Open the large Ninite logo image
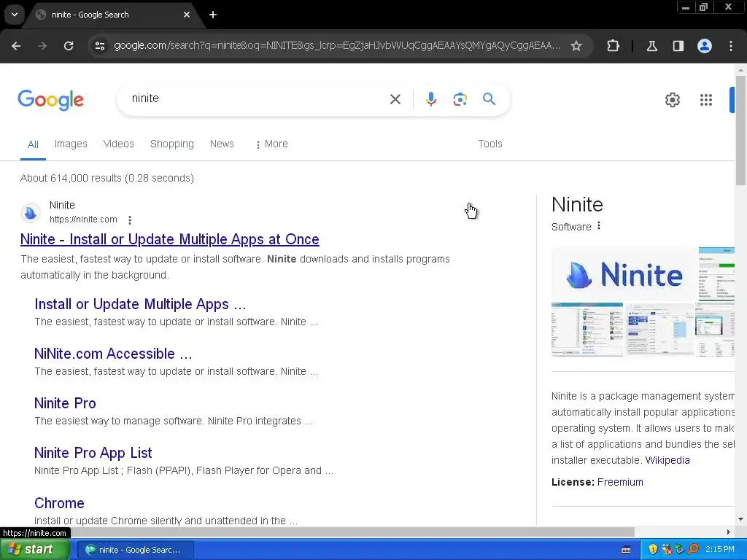The image size is (747, 560). coord(624,274)
